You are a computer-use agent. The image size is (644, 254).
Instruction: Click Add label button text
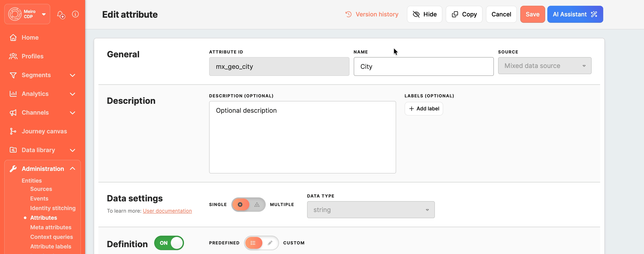coord(428,109)
